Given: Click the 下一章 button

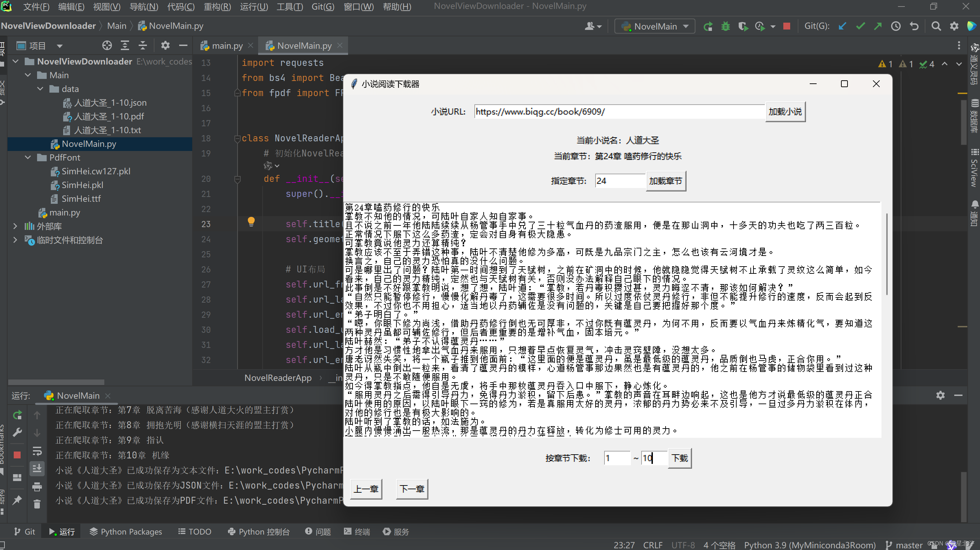Looking at the screenshot, I should click(412, 489).
